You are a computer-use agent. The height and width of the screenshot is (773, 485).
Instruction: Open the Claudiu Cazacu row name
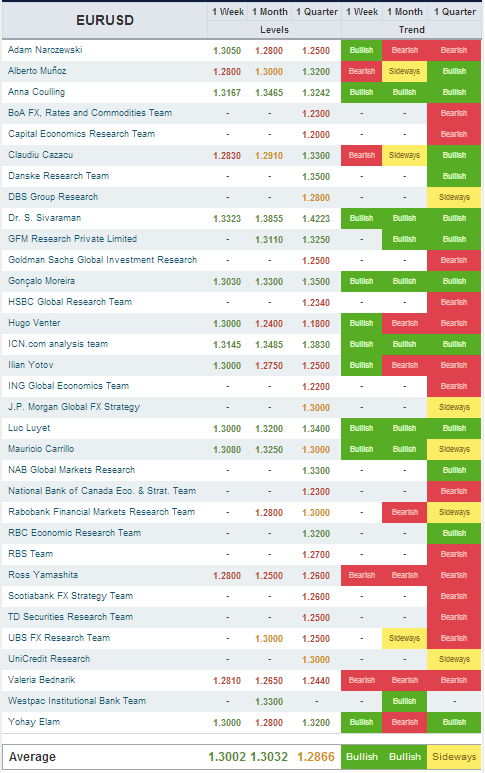[40, 155]
